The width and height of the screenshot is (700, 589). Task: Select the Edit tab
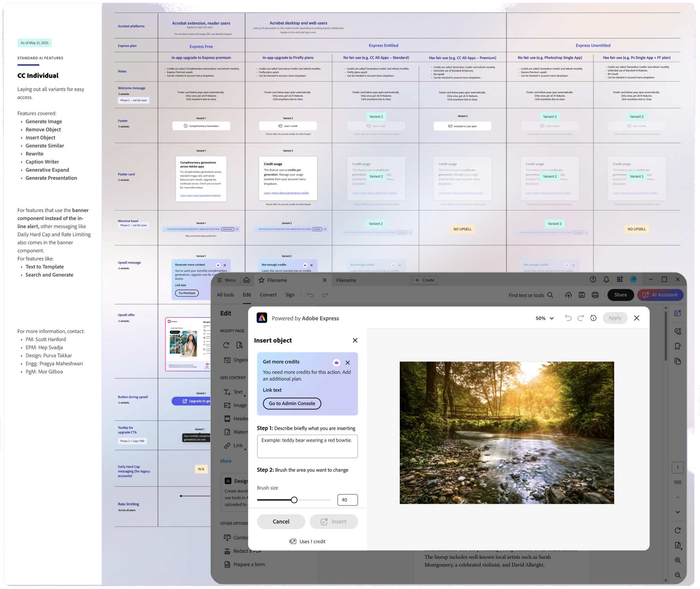click(247, 295)
